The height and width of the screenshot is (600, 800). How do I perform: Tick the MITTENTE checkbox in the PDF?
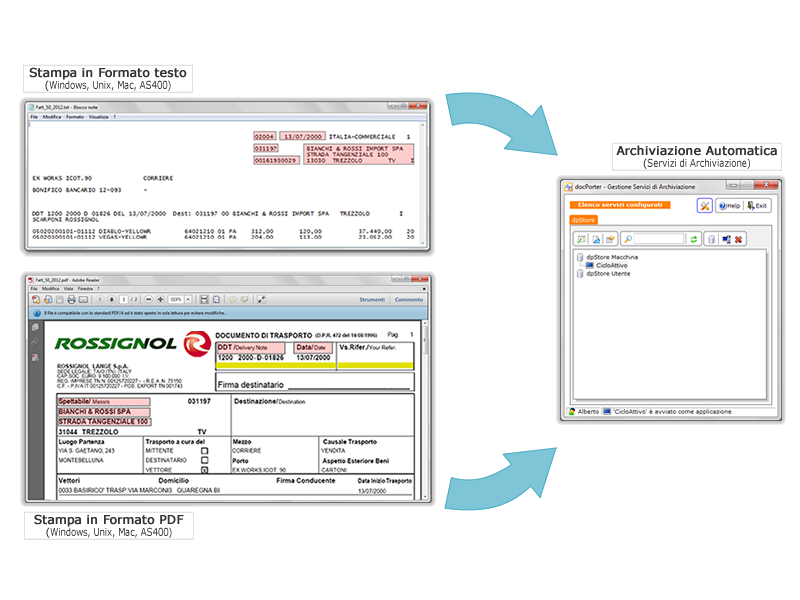(x=205, y=451)
